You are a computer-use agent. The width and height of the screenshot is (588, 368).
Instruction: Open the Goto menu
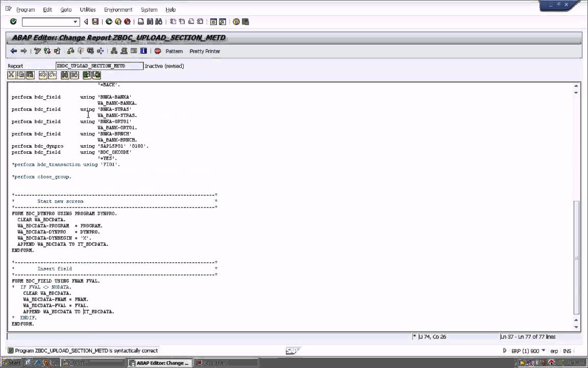point(66,10)
